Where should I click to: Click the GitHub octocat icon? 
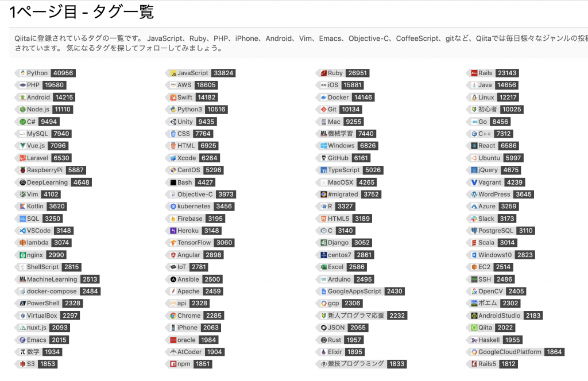point(323,158)
